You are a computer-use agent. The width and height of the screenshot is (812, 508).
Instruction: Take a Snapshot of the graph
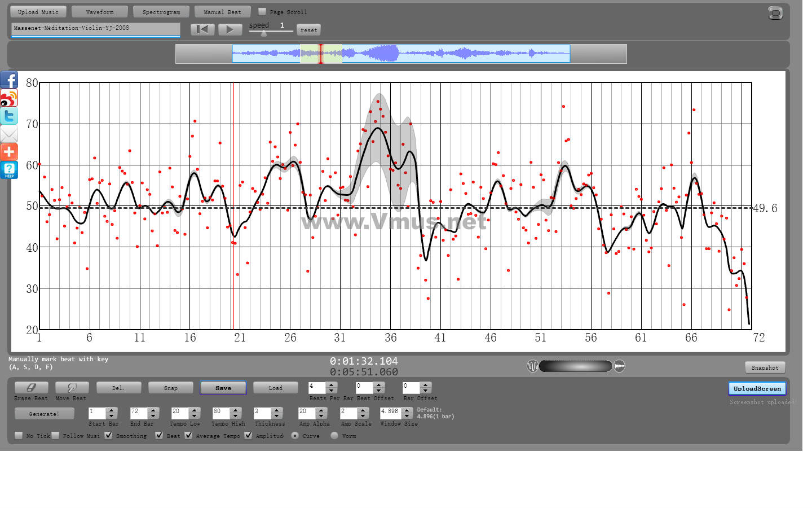click(x=765, y=367)
